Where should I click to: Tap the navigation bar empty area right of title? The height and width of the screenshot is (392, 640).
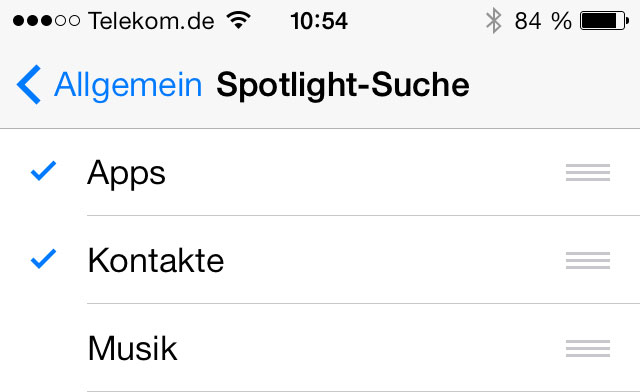553,85
